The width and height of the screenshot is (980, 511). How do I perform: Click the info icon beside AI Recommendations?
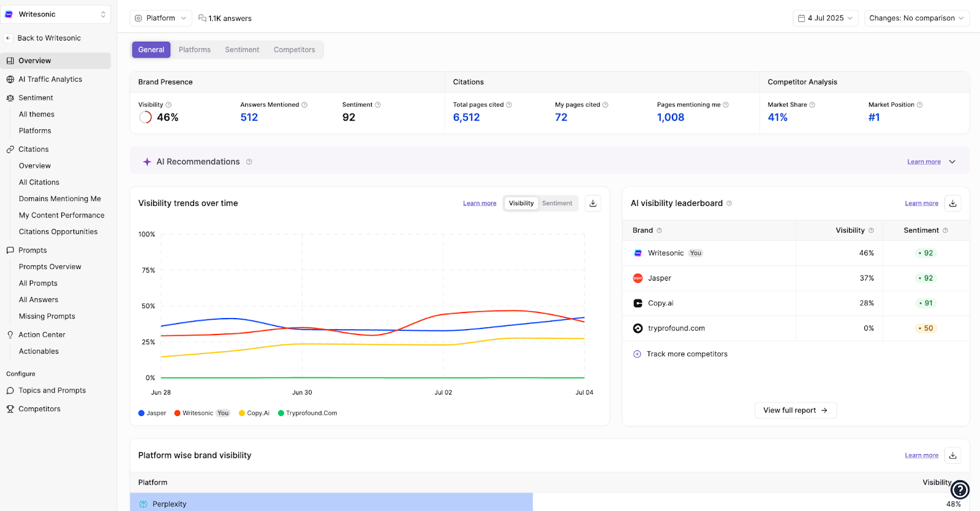[249, 162]
